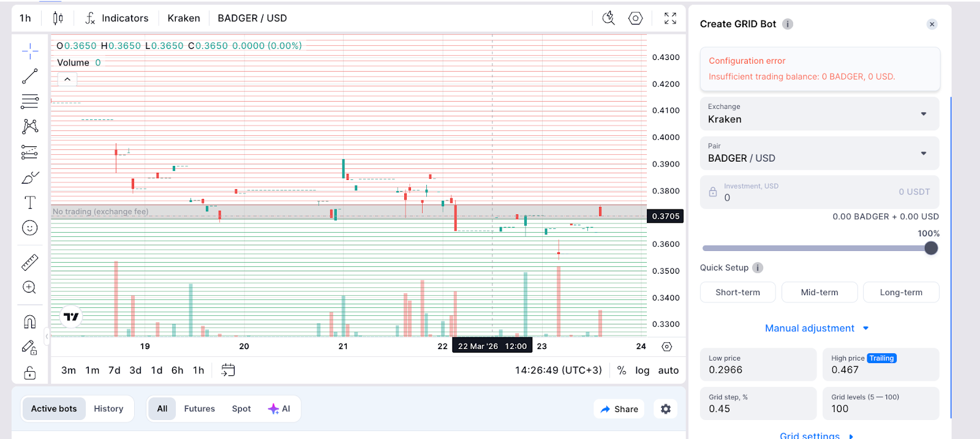This screenshot has width=980, height=439.
Task: Click the BADGER / USD symbol in toolbar
Action: point(252,18)
